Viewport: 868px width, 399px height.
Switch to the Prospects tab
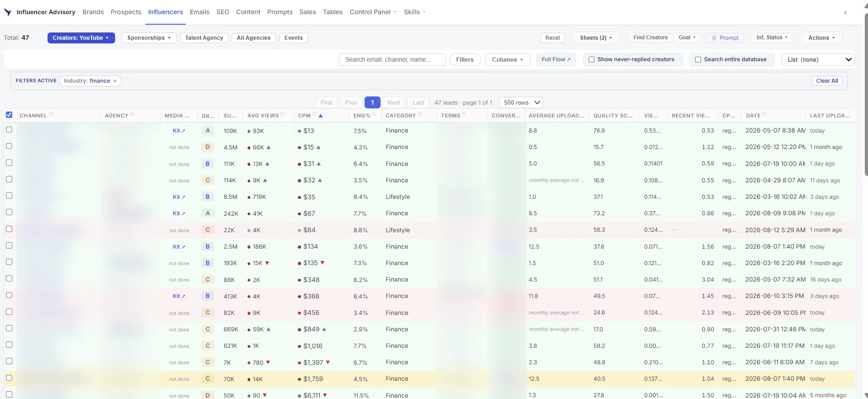126,12
